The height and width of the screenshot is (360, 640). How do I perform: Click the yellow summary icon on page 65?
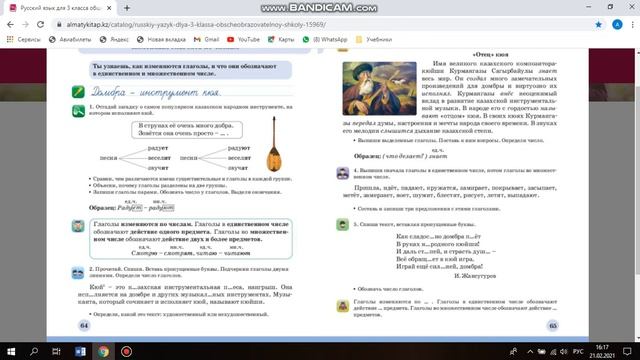342,305
